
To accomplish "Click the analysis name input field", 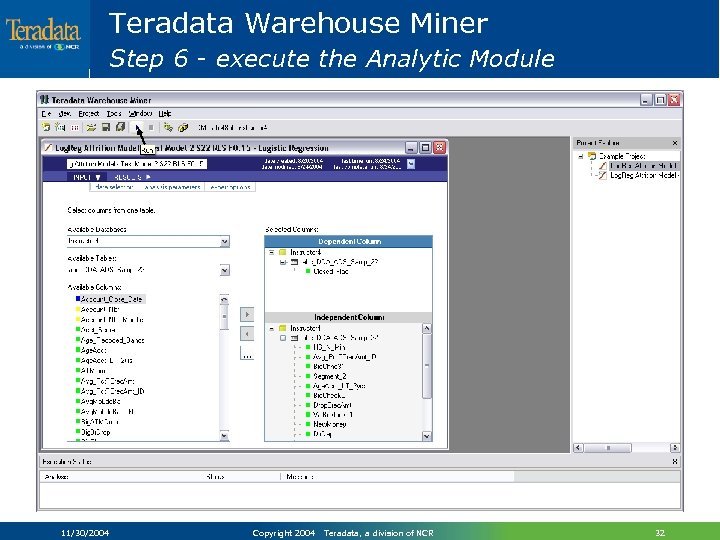I will [137, 164].
